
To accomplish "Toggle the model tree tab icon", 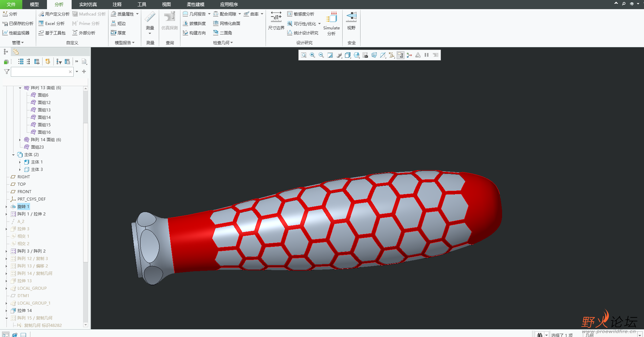I will tap(6, 52).
